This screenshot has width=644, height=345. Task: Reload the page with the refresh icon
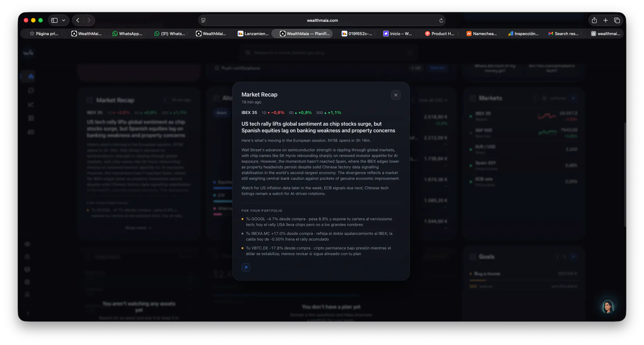pyautogui.click(x=441, y=20)
